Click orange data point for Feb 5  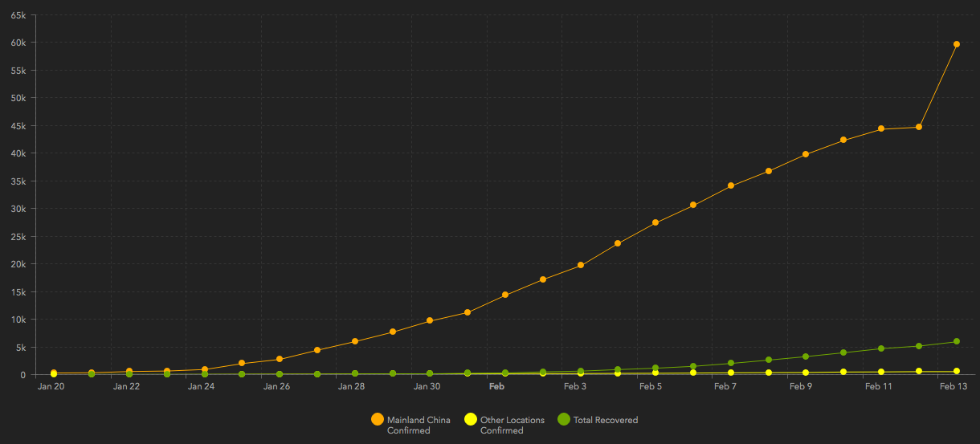655,222
